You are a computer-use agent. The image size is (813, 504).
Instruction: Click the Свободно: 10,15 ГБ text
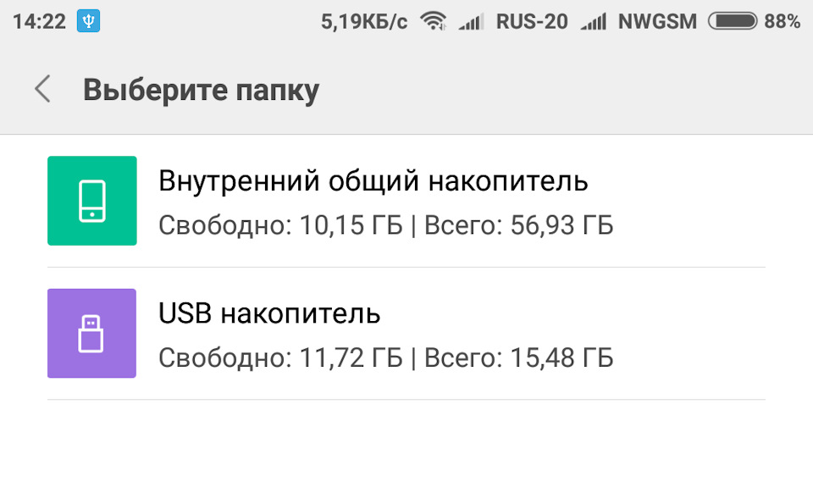tap(280, 226)
